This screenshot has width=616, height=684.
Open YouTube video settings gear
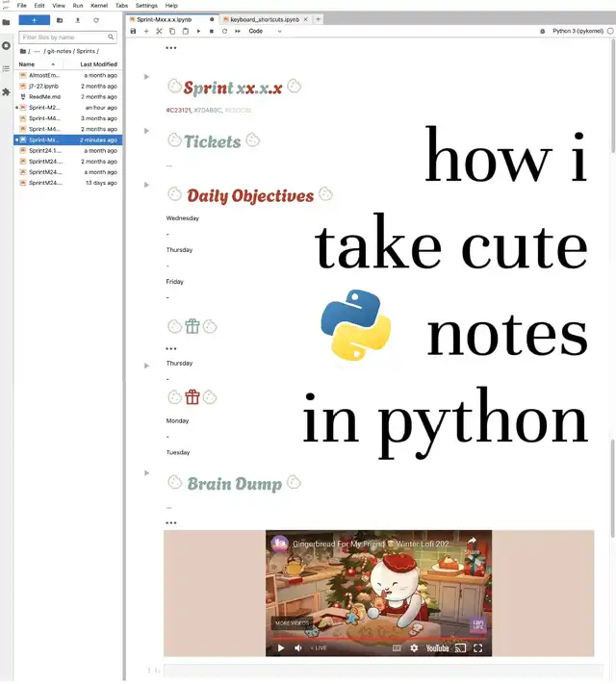point(414,647)
